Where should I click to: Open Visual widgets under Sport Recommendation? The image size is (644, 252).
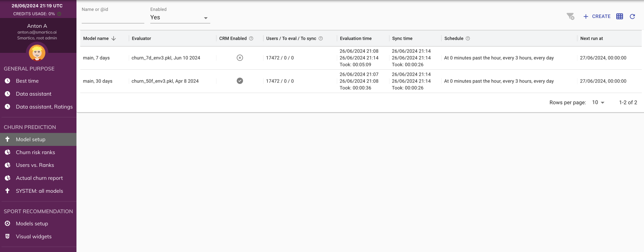pos(33,237)
